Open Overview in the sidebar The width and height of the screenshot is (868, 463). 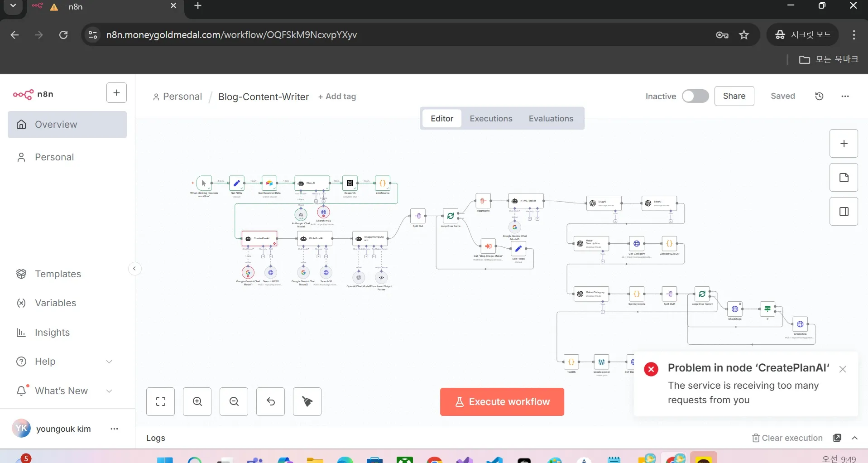point(67,125)
